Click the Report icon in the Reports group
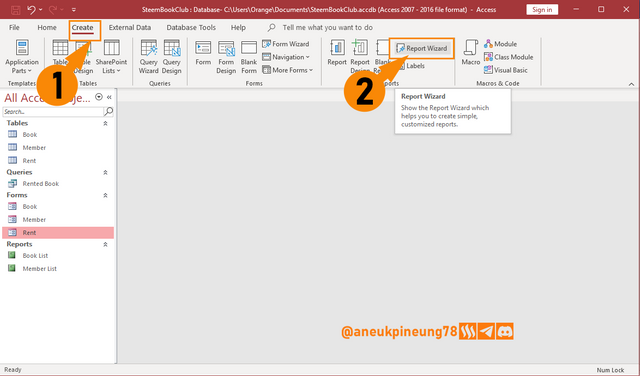 coord(337,53)
